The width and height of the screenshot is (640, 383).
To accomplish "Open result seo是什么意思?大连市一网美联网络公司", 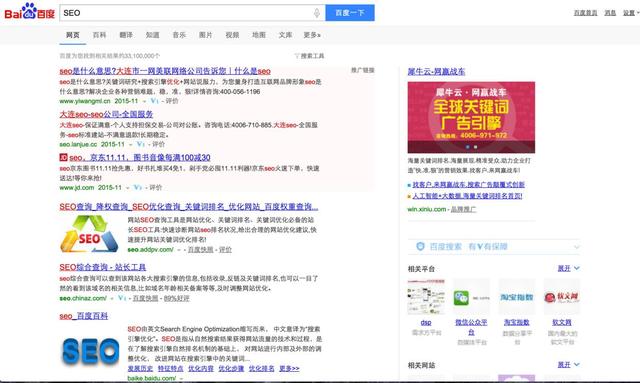I will click(165, 71).
